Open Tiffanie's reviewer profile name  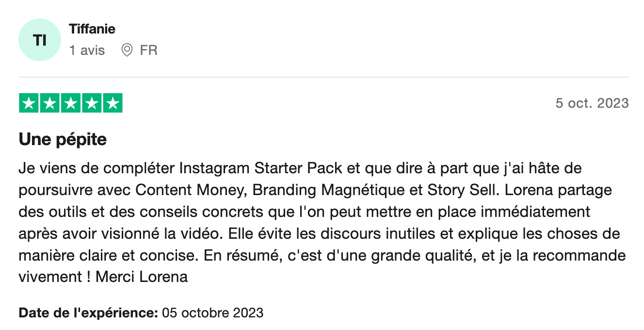point(92,29)
